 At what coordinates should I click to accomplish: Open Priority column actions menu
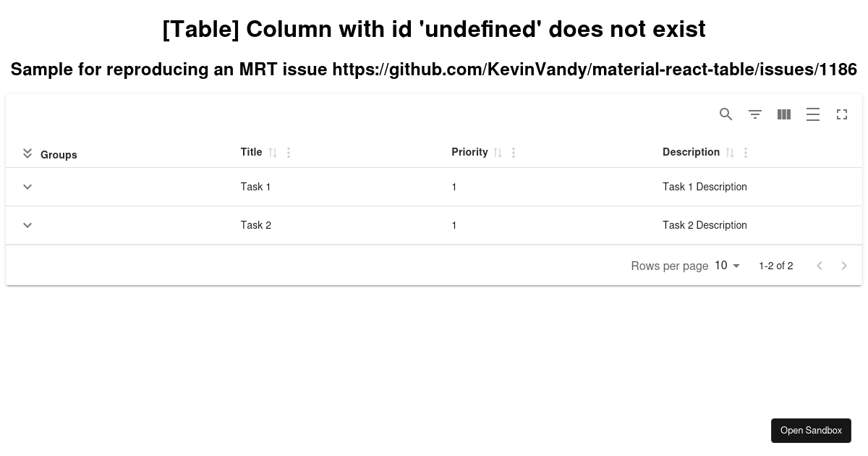click(514, 153)
